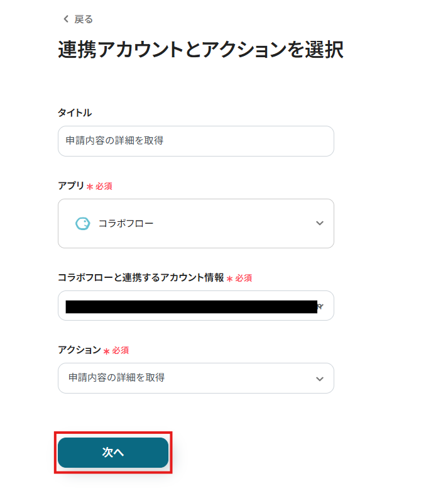Click the Collaboflow app logo icon

[82, 223]
